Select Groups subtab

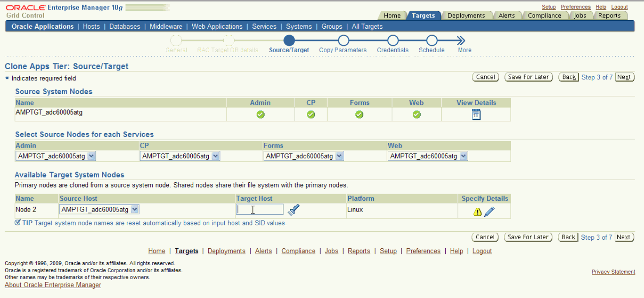[332, 26]
